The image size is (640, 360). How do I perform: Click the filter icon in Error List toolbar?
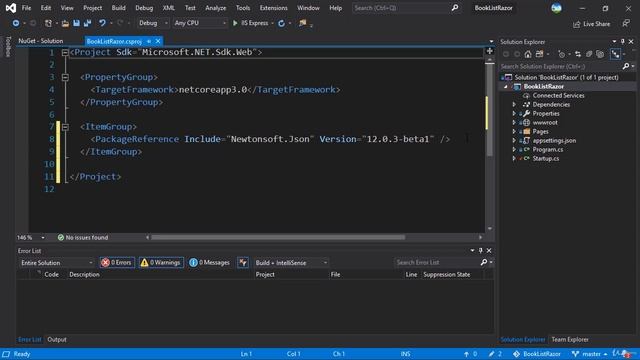point(243,262)
